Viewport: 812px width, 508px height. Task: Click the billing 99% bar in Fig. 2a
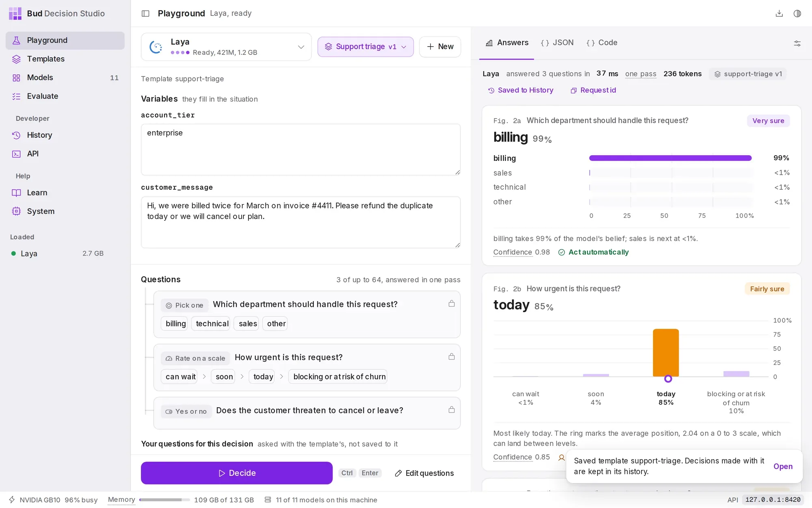(670, 158)
